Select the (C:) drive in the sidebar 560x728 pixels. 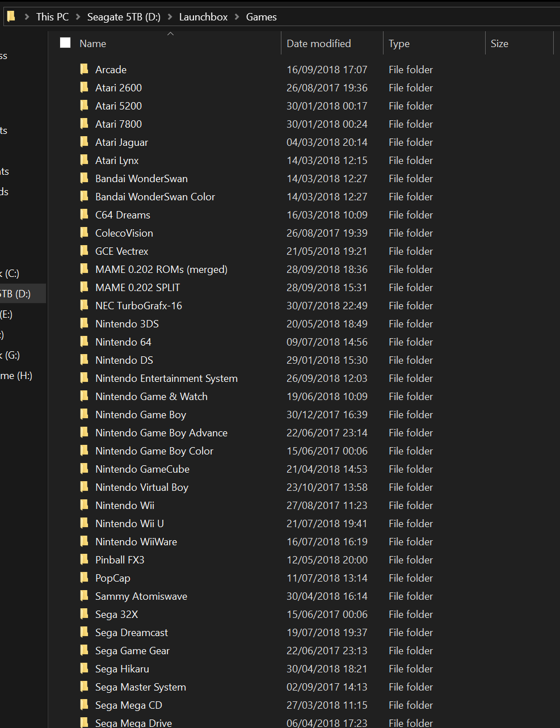click(10, 273)
